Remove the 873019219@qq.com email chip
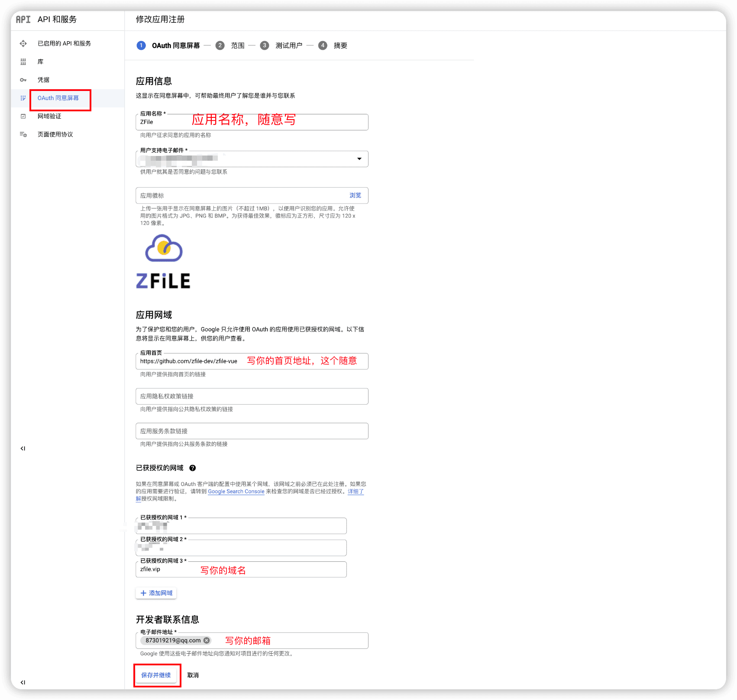The height and width of the screenshot is (700, 737). click(x=207, y=640)
